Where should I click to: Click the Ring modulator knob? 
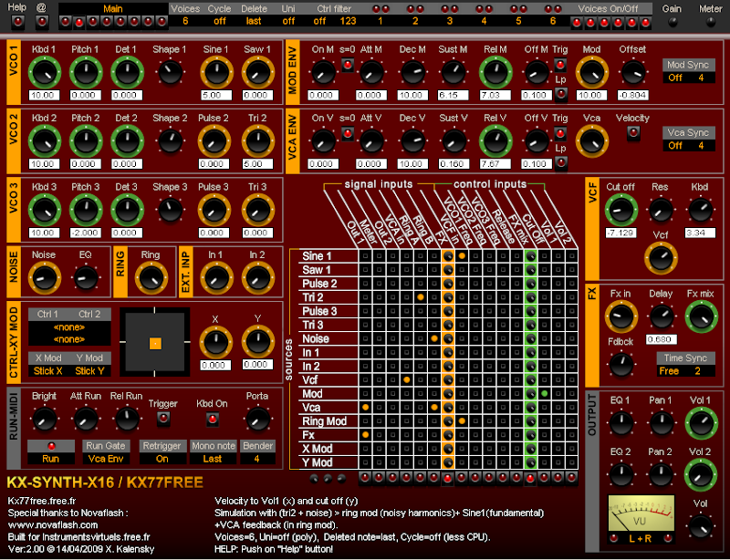coord(151,278)
